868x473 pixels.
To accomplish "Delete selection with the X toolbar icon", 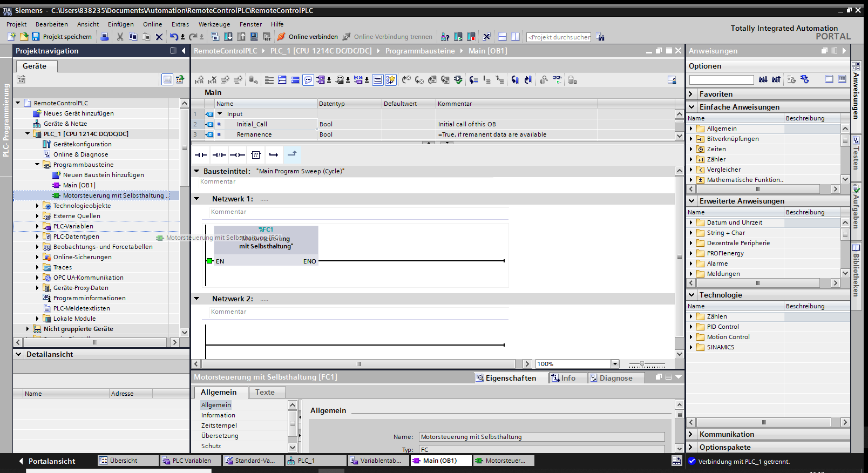I will pos(159,37).
